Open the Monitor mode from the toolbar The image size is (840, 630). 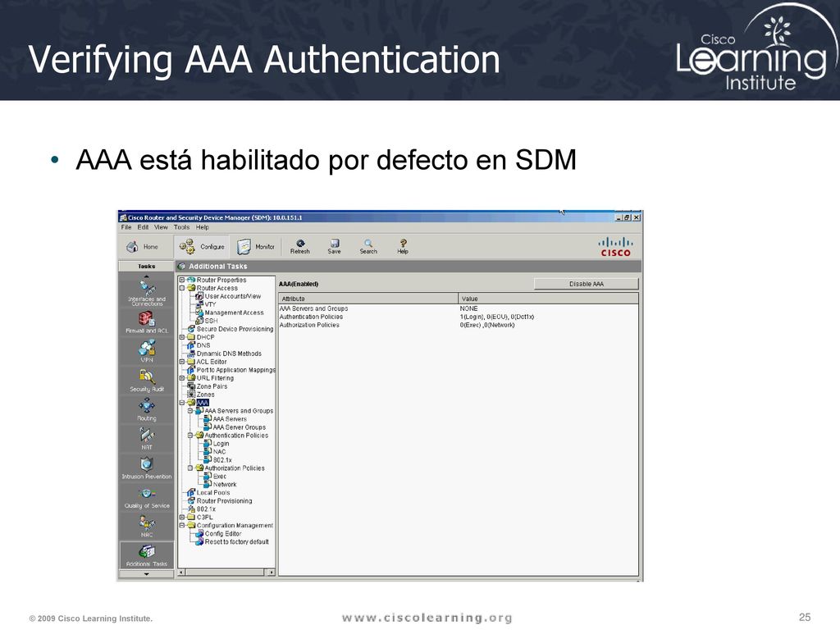256,247
